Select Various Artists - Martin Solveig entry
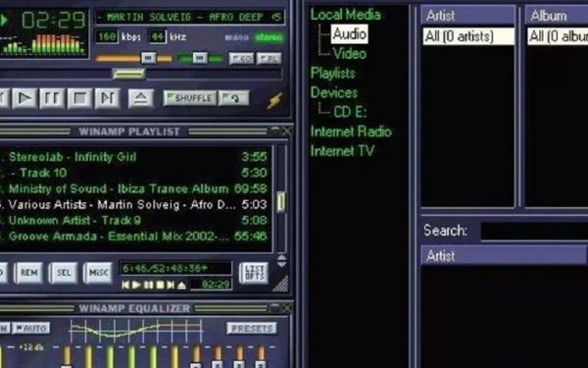The width and height of the screenshot is (588, 368). click(134, 205)
